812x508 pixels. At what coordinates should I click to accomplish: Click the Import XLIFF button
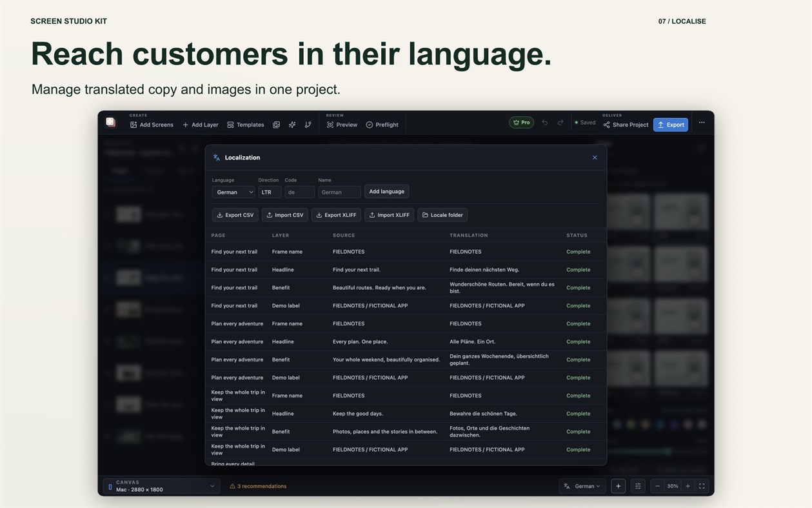(x=389, y=215)
